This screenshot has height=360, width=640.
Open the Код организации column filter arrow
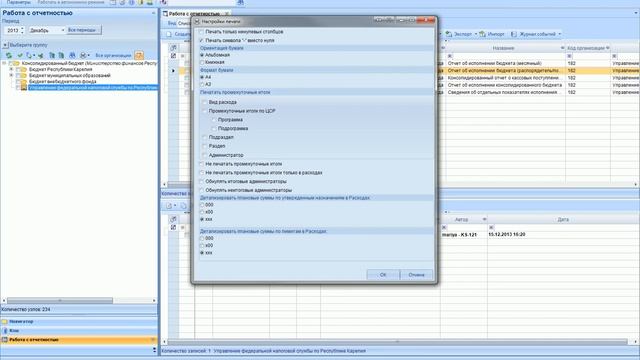[x=608, y=48]
